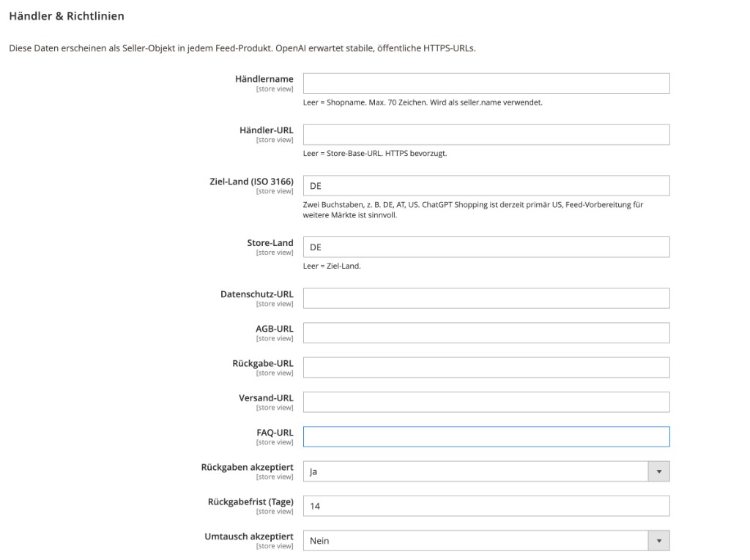The width and height of the screenshot is (750, 560).
Task: Open the Umtausch akzeptiert dropdown
Action: 486,540
